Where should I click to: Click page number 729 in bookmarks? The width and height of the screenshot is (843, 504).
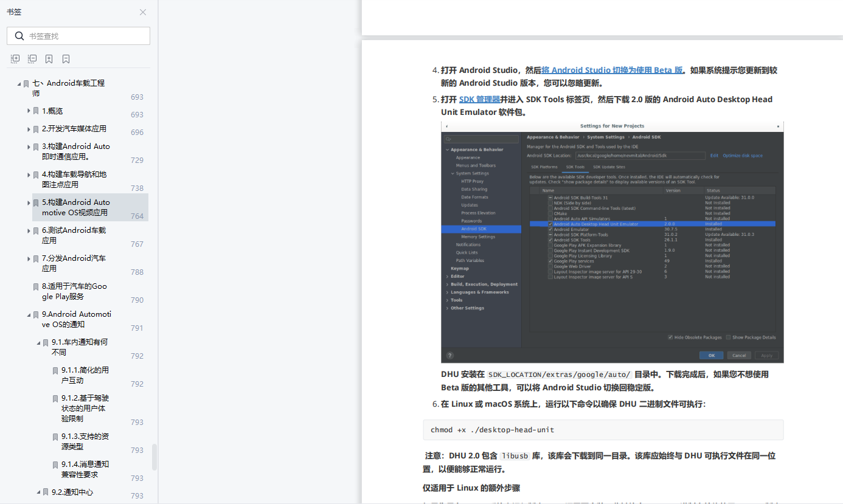[x=137, y=161]
